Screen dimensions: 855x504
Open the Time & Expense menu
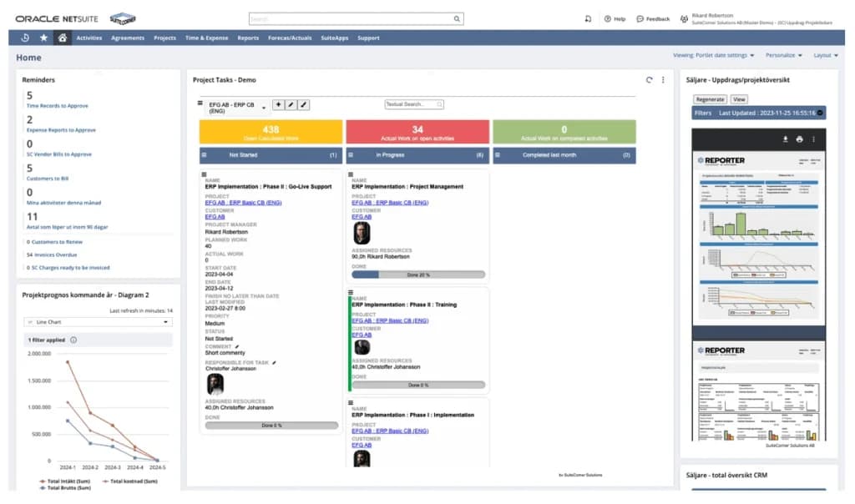(207, 38)
